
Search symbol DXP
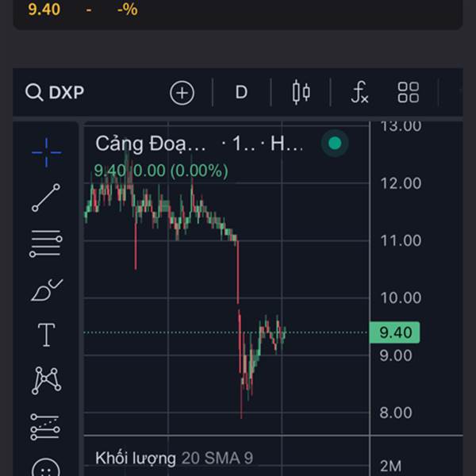55,92
